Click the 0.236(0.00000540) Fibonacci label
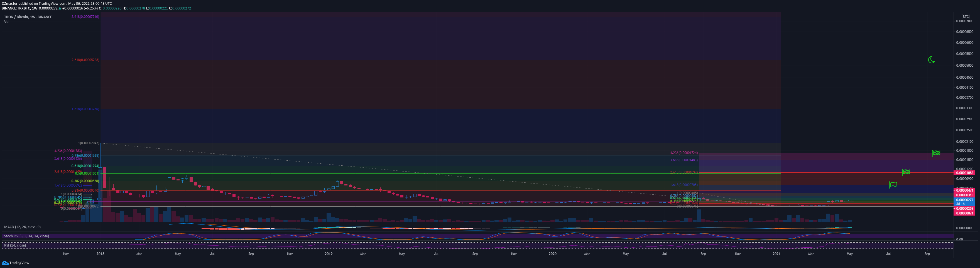The height and width of the screenshot is (268, 980). pos(85,190)
